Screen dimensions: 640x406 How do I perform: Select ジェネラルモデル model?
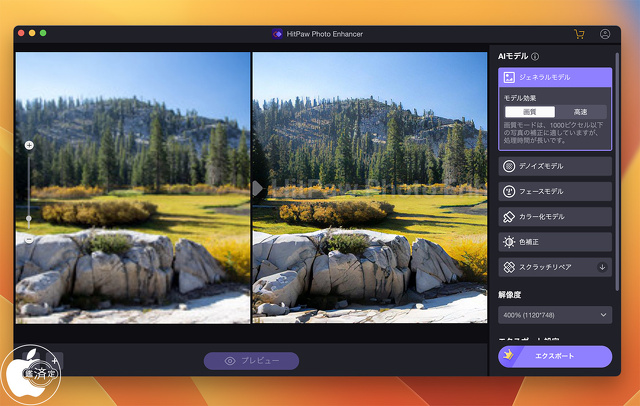coord(555,77)
